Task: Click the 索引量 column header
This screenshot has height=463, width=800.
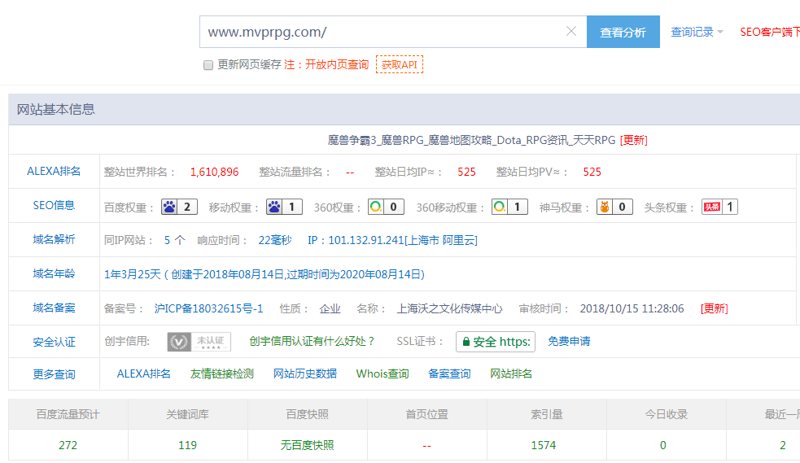Action: click(x=546, y=414)
